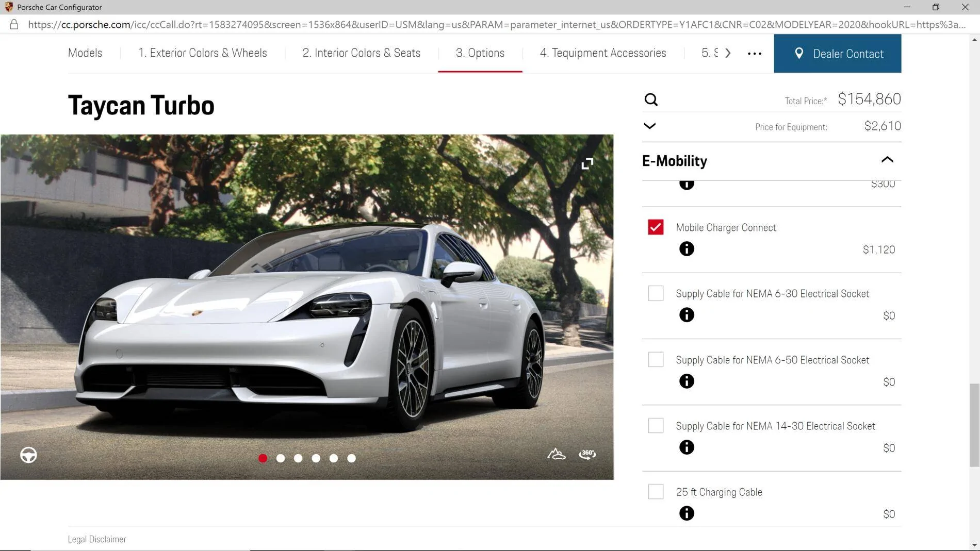The width and height of the screenshot is (980, 551).
Task: Select Supply Cable for NEMA 6-50 Socket
Action: (x=656, y=359)
